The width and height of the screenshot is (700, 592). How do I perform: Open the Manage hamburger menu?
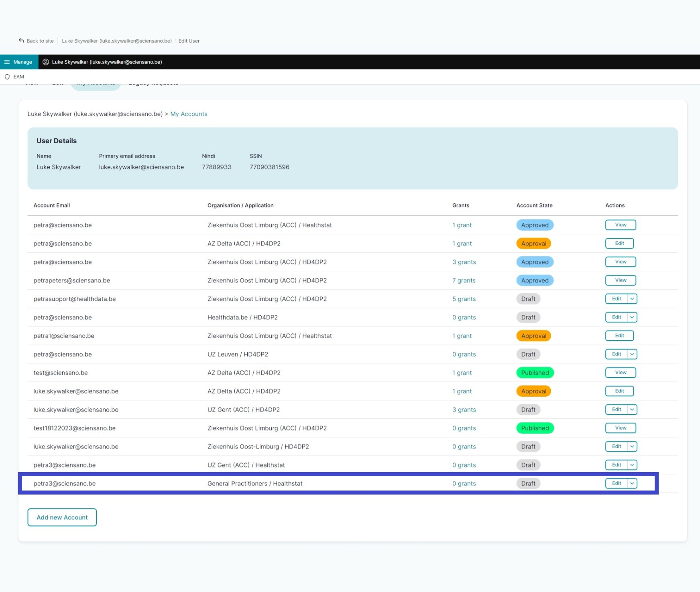coord(7,62)
